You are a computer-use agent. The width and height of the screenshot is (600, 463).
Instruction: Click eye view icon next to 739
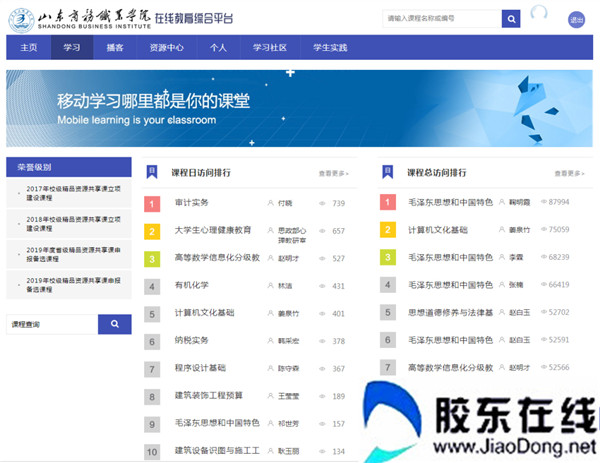point(322,203)
